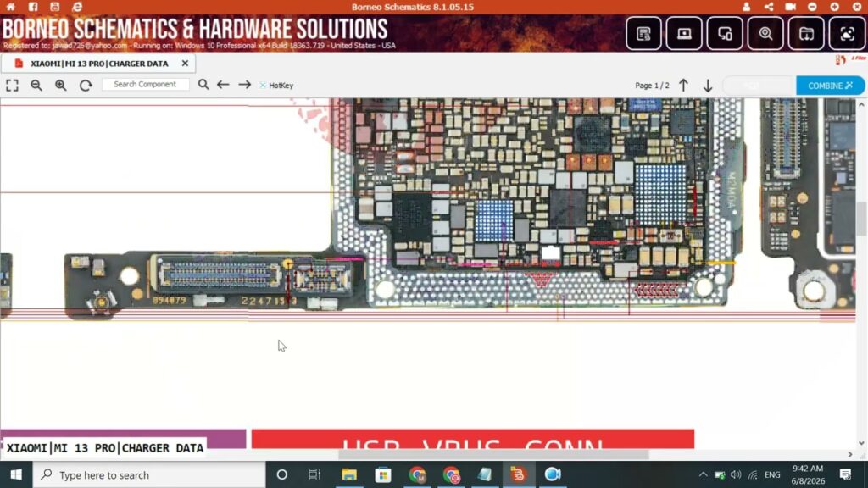Click the video camera icon

(x=790, y=7)
